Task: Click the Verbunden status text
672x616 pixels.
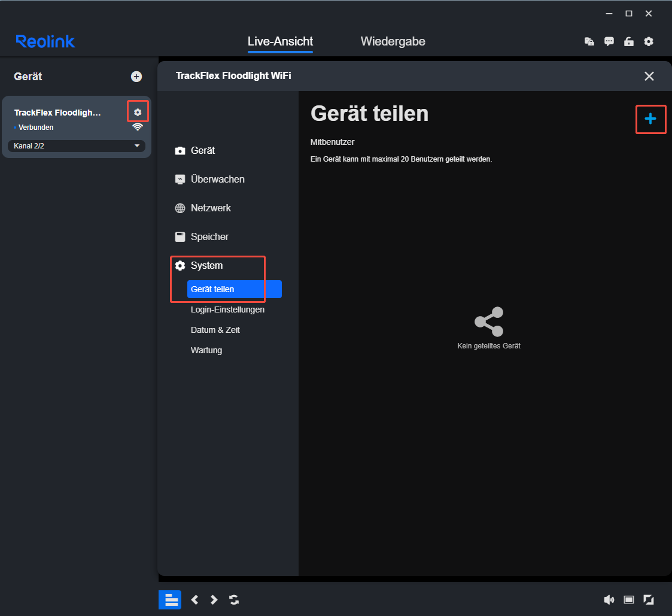Action: point(36,128)
